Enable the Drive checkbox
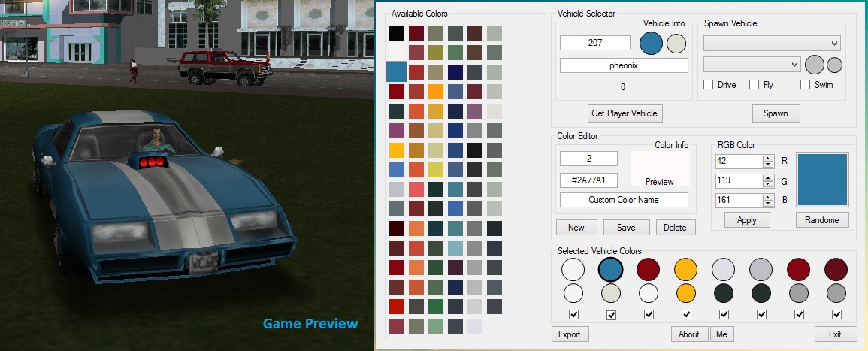 coord(708,85)
